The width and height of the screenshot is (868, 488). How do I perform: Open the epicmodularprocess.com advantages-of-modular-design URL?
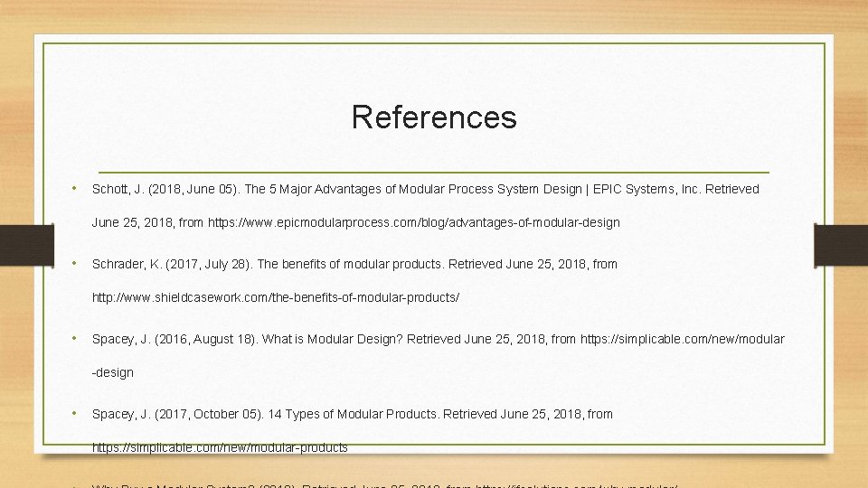pos(413,222)
